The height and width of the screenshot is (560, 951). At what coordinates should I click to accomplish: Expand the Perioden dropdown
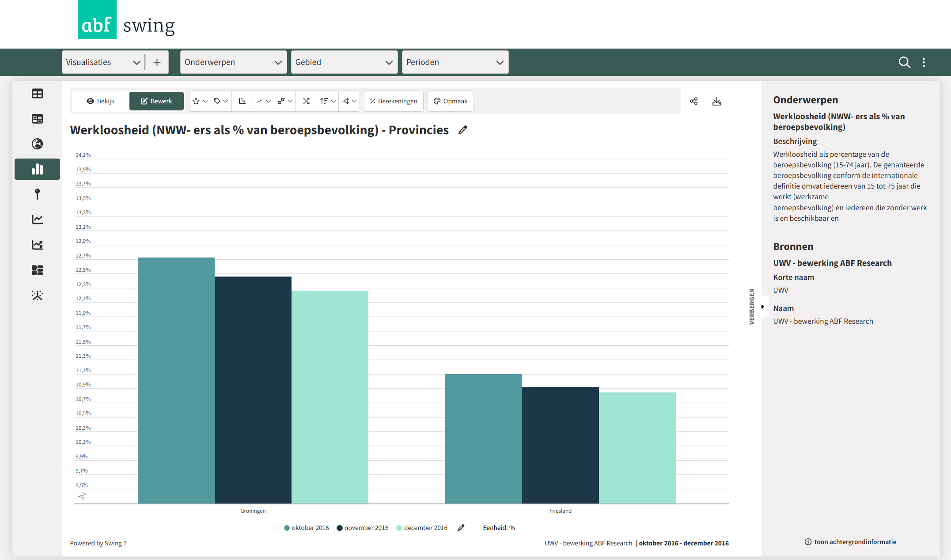[x=455, y=62]
